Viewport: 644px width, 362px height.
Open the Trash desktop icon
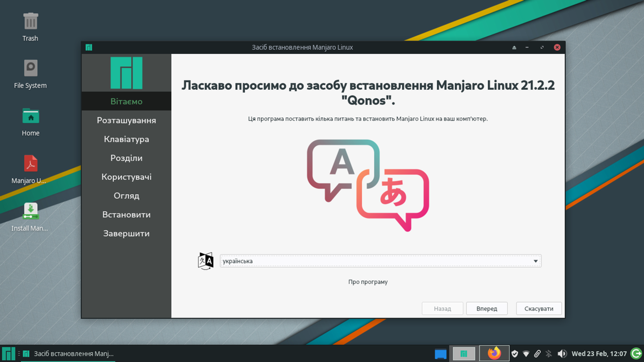tap(31, 21)
